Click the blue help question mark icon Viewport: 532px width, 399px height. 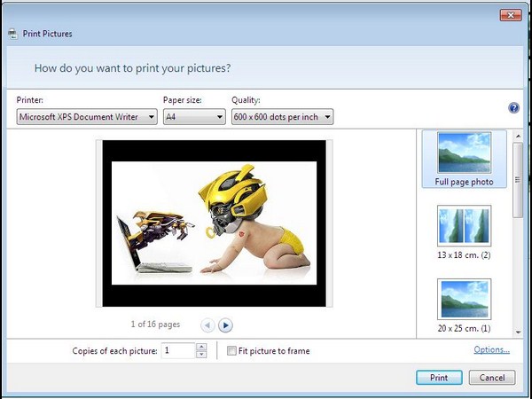tap(513, 107)
